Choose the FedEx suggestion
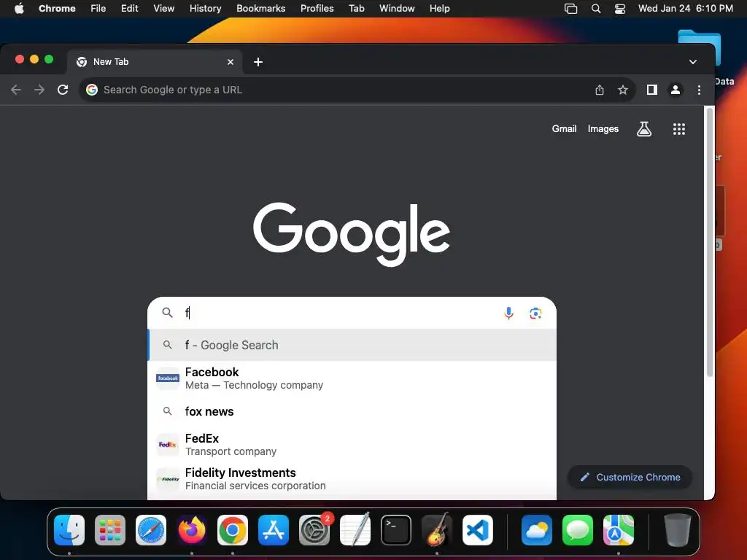The height and width of the screenshot is (560, 747). click(x=352, y=444)
